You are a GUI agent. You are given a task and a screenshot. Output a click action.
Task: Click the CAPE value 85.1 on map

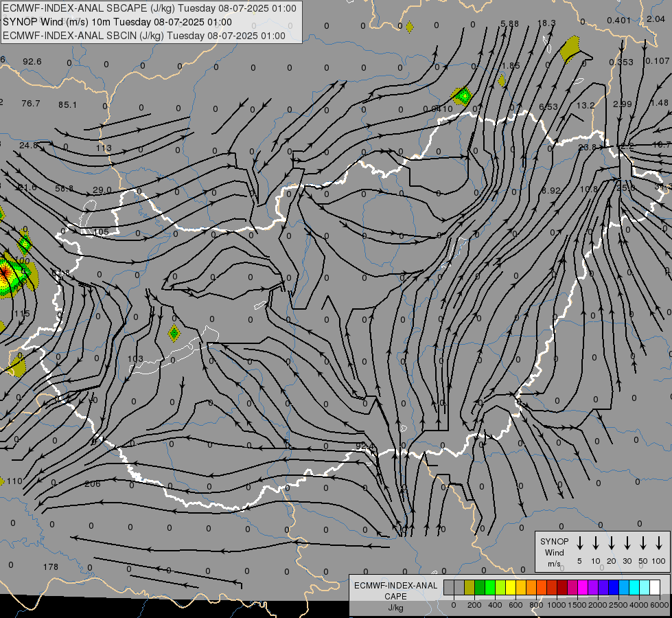[x=68, y=104]
